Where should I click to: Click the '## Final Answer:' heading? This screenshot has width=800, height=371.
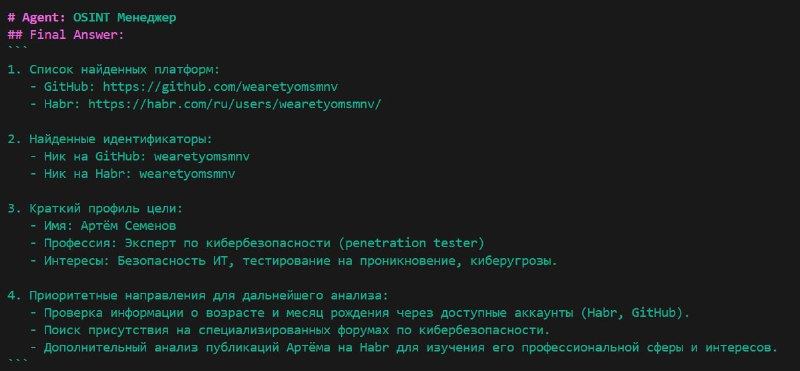(66, 35)
